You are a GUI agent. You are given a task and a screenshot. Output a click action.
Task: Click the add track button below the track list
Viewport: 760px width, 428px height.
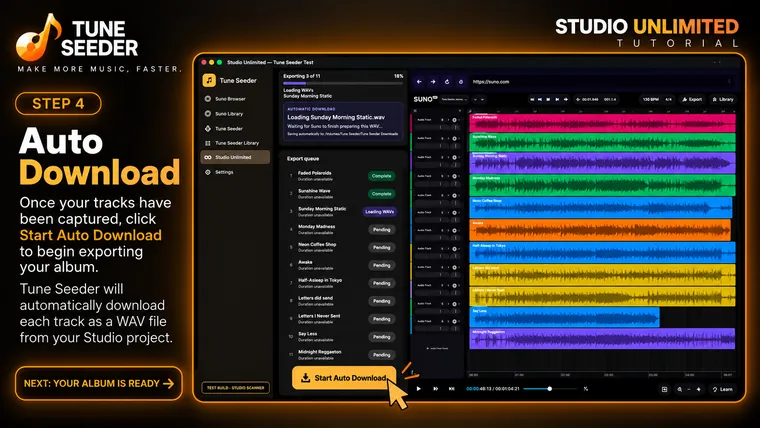(437, 349)
